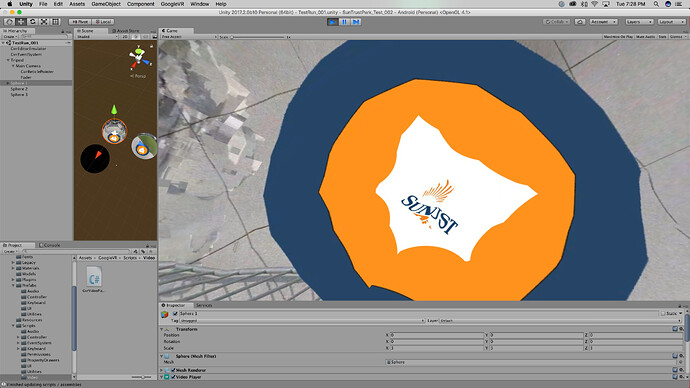The image size is (690, 388).
Task: Pause the game with the Pause button
Action: pos(344,22)
